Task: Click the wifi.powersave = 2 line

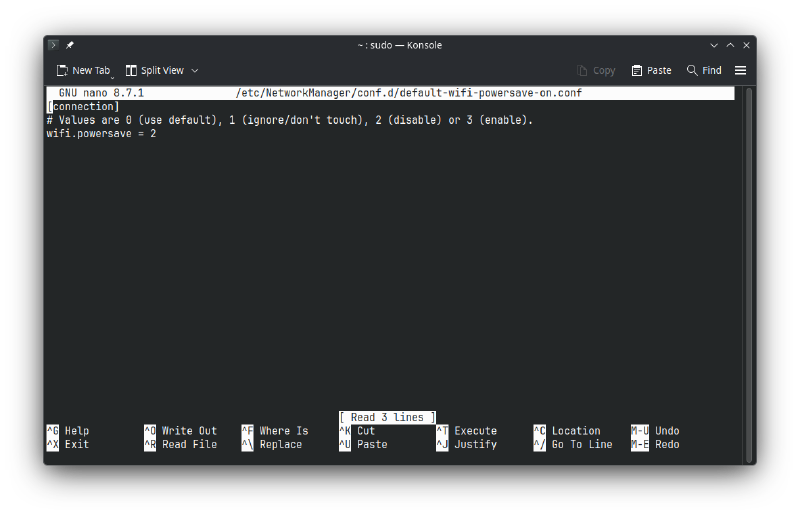Action: click(101, 134)
